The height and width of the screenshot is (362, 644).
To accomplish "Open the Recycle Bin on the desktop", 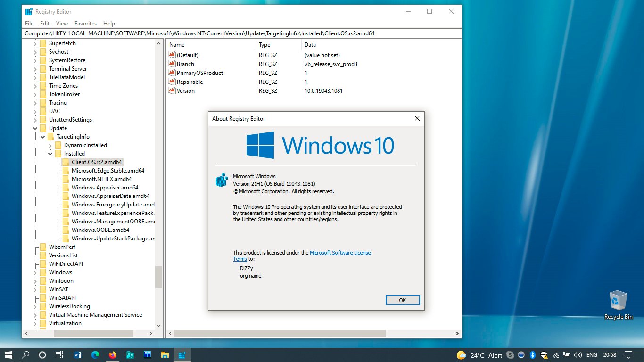I will point(619,305).
